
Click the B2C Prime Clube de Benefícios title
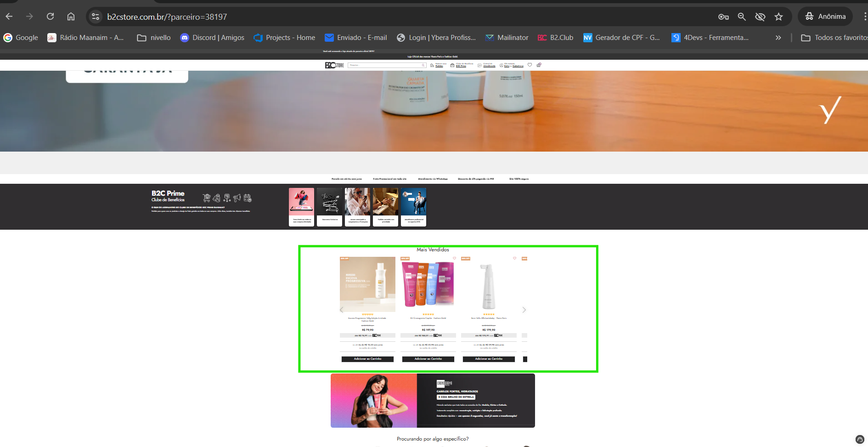pyautogui.click(x=168, y=196)
